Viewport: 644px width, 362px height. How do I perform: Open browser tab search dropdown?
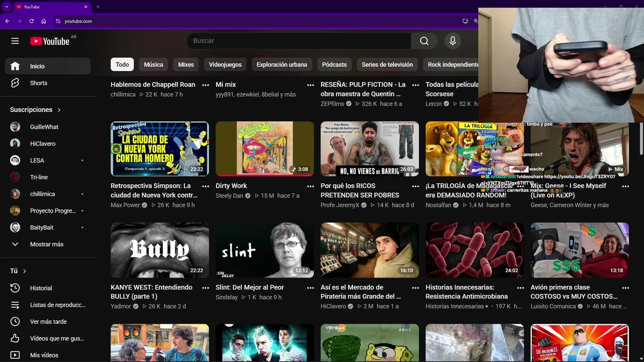(x=7, y=7)
